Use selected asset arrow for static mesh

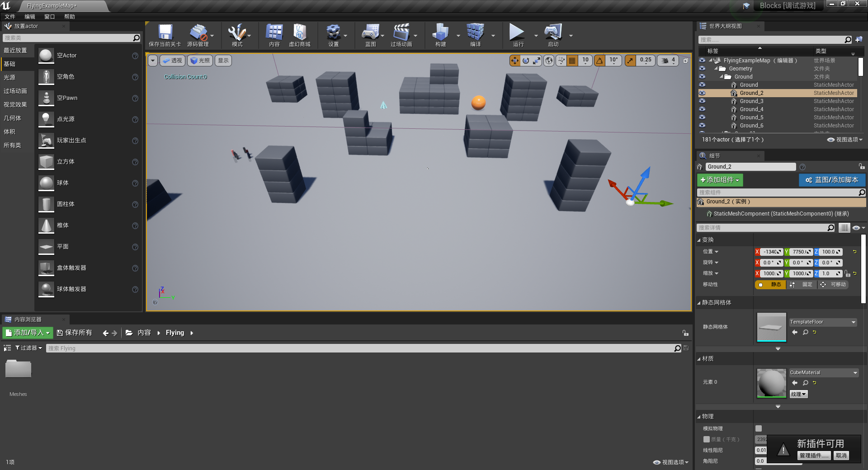coord(795,332)
